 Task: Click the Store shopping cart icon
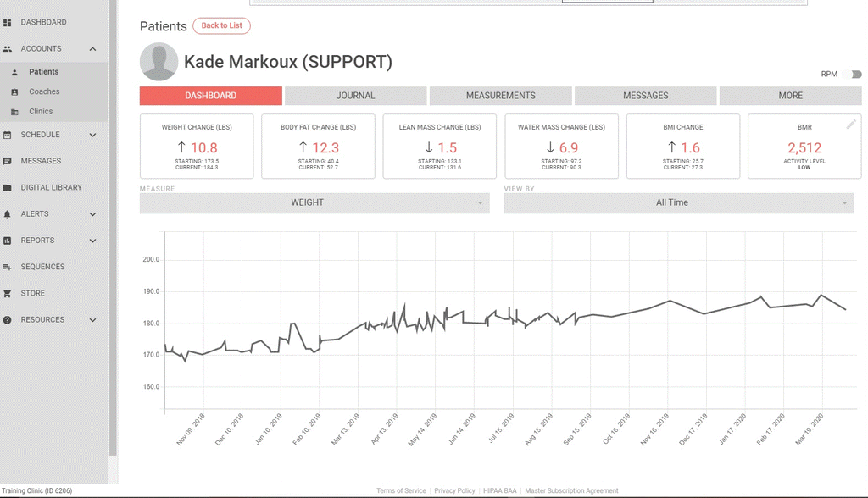pyautogui.click(x=8, y=293)
